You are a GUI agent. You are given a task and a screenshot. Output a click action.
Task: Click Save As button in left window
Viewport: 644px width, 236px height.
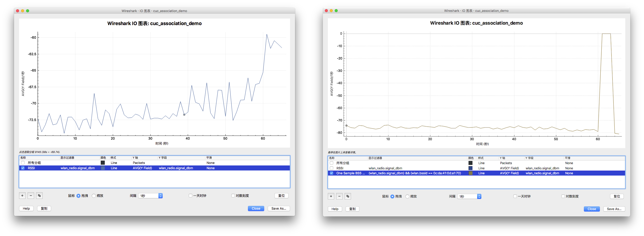coord(279,209)
